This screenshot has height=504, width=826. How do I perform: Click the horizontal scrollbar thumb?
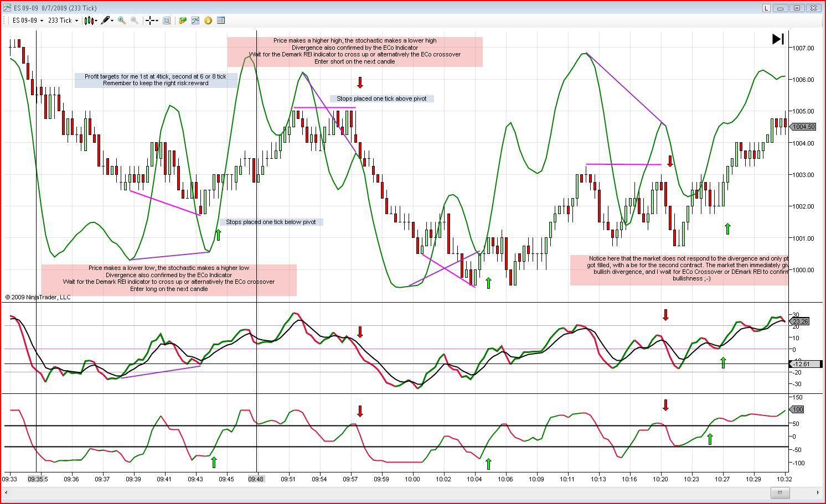[780, 492]
